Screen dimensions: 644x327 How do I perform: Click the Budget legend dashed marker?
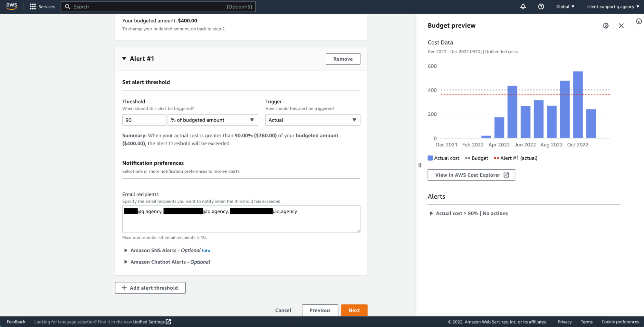click(468, 158)
